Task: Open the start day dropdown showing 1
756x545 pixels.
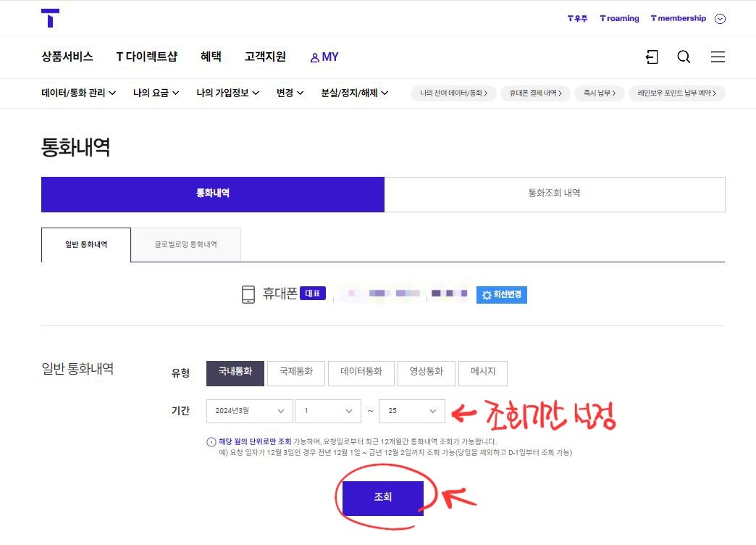Action: point(327,411)
